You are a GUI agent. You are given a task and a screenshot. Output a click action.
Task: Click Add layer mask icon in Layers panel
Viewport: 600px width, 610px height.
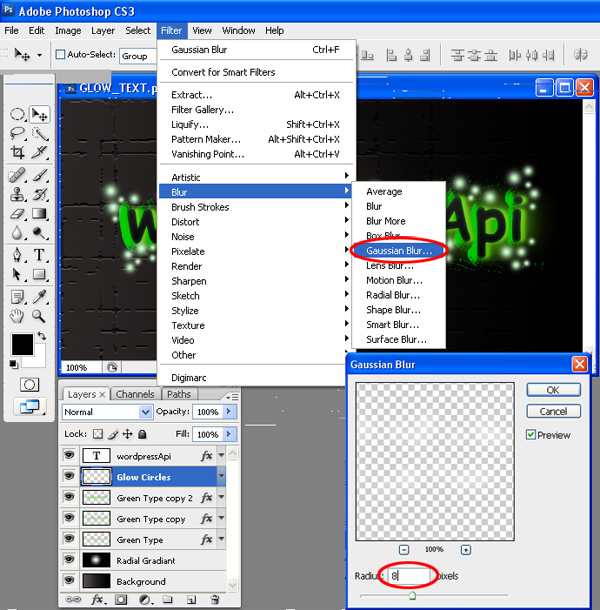[x=121, y=599]
